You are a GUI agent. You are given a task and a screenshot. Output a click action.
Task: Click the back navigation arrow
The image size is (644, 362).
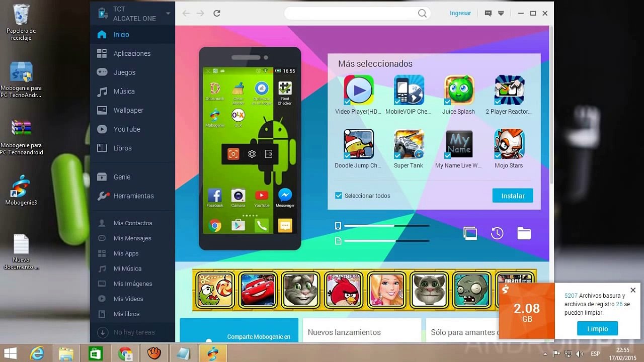(x=186, y=14)
